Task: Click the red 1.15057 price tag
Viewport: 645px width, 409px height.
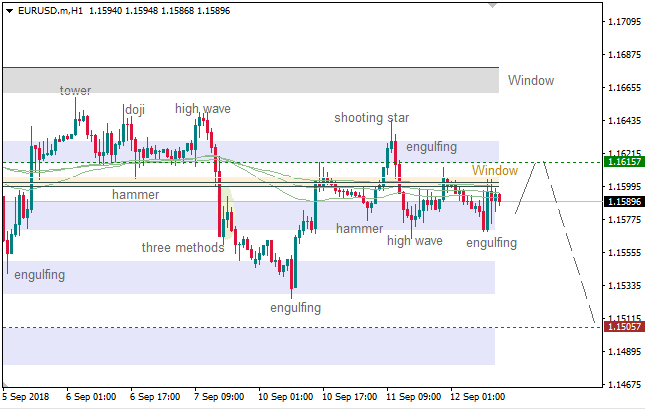Action: point(623,327)
